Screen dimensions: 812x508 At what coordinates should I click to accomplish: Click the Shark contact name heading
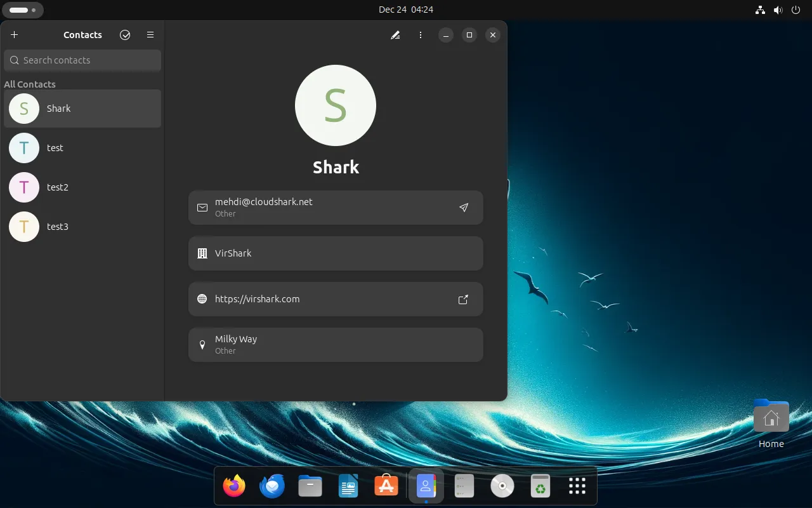tap(336, 167)
